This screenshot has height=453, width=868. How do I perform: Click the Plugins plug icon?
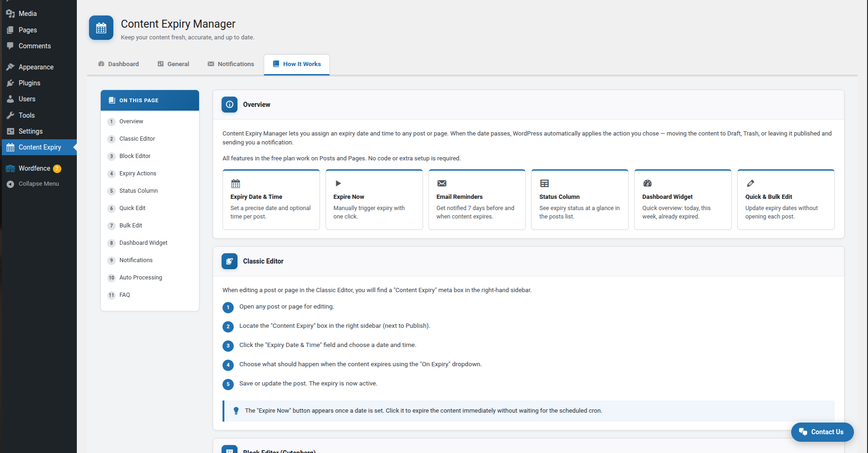(10, 83)
